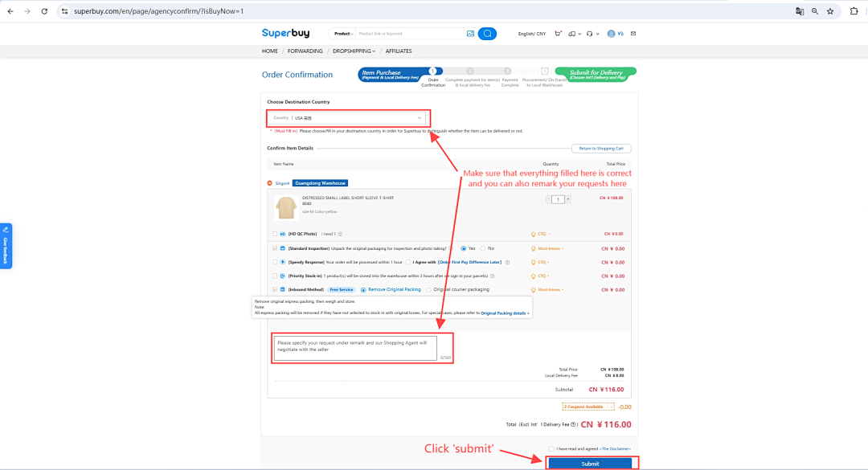This screenshot has width=868, height=470.
Task: Expand the DROPSHIPPING menu
Action: [354, 51]
